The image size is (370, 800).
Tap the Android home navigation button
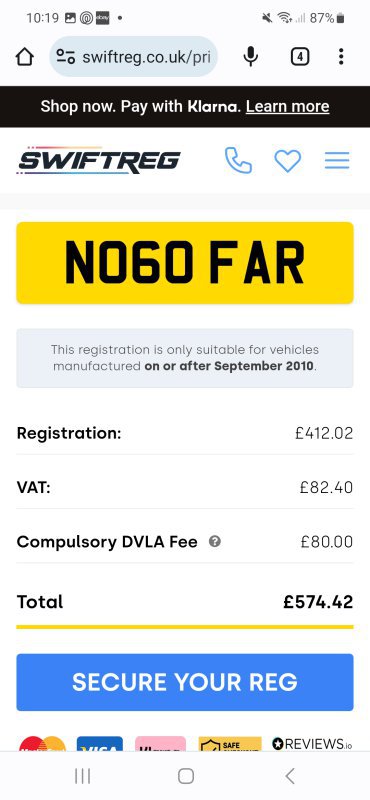click(186, 776)
